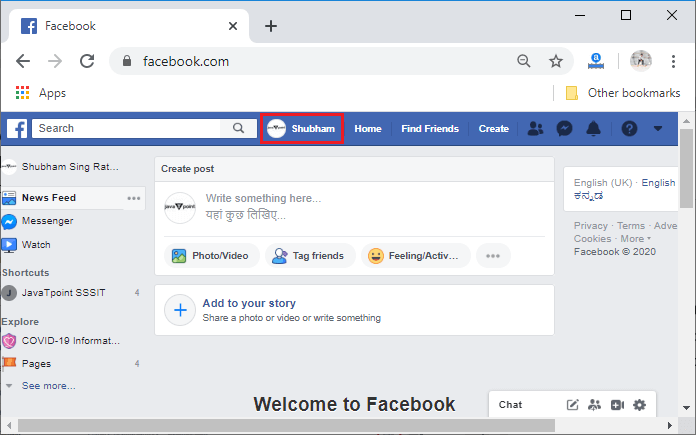Click Photo/Video button in Create post
The height and width of the screenshot is (435, 696).
point(211,256)
